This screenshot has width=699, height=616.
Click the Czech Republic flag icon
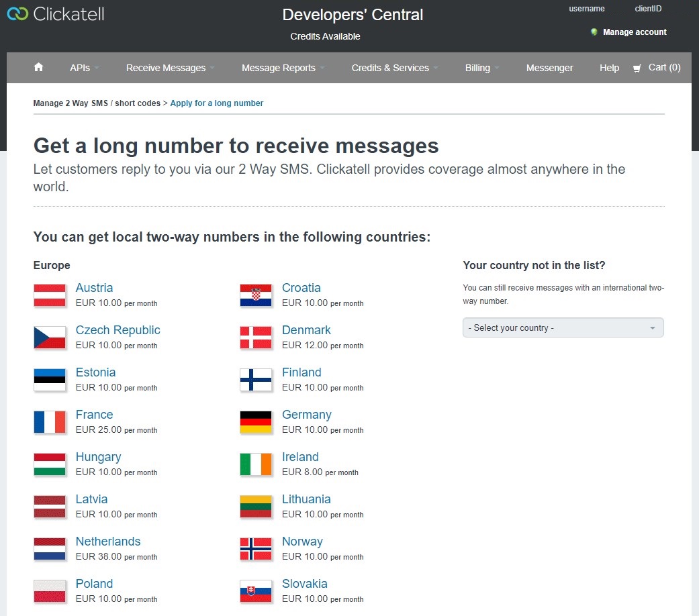pos(50,338)
